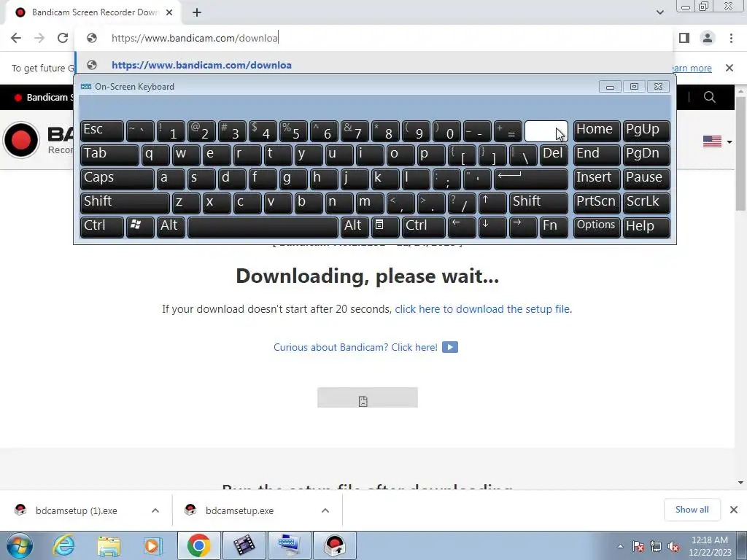Close the Bandicam Screen Recorder tab
The width and height of the screenshot is (747, 560).
tap(169, 12)
